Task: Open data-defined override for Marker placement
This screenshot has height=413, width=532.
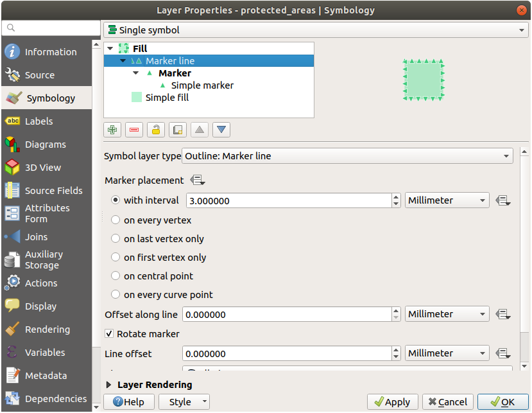Action: 197,180
